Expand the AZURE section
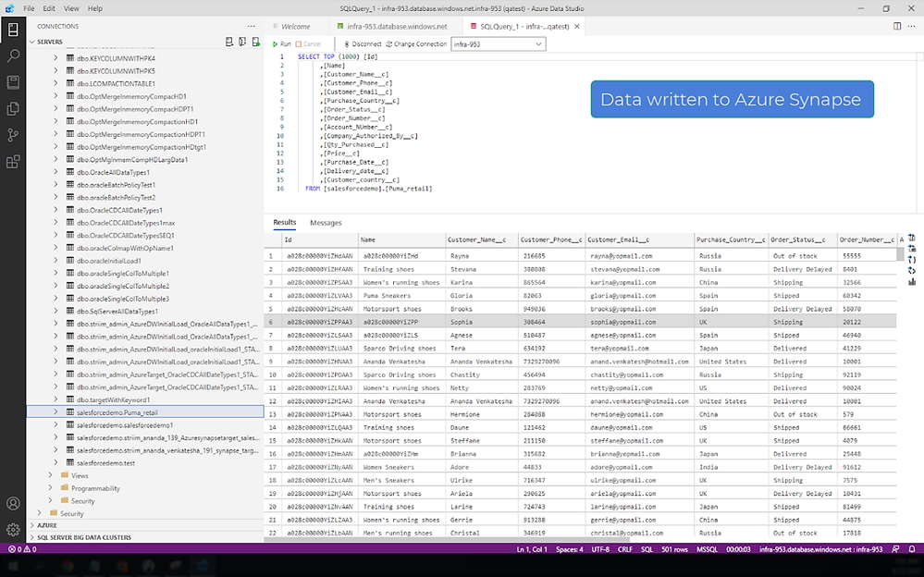Screen dimensions: 924x577 [x=32, y=525]
